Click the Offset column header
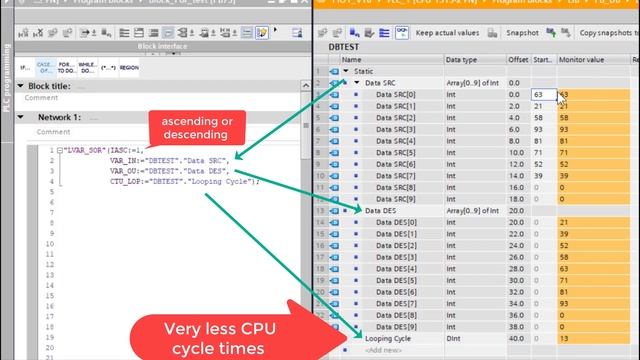The height and width of the screenshot is (360, 640). (x=518, y=60)
